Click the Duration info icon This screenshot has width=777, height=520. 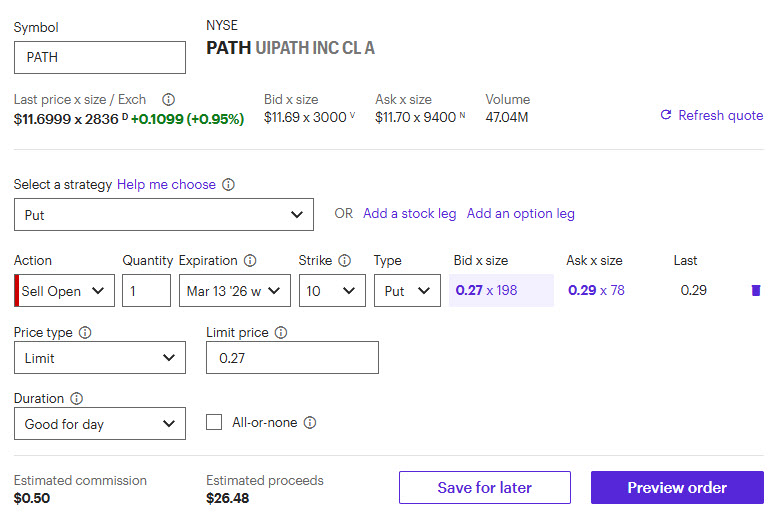click(77, 399)
